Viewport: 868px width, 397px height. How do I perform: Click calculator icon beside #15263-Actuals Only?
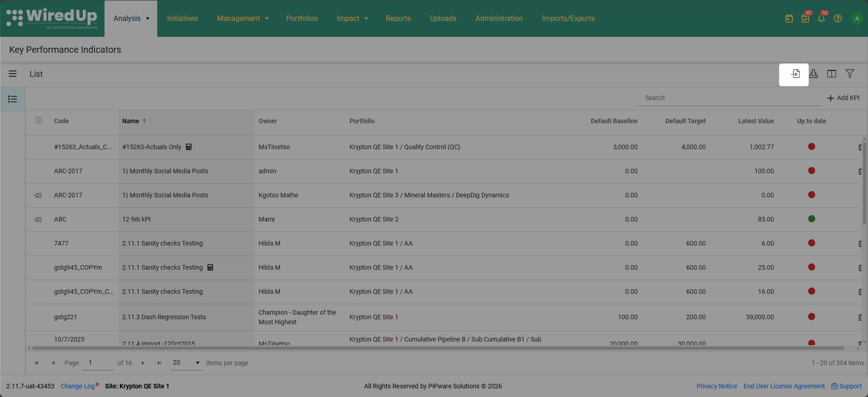(189, 147)
